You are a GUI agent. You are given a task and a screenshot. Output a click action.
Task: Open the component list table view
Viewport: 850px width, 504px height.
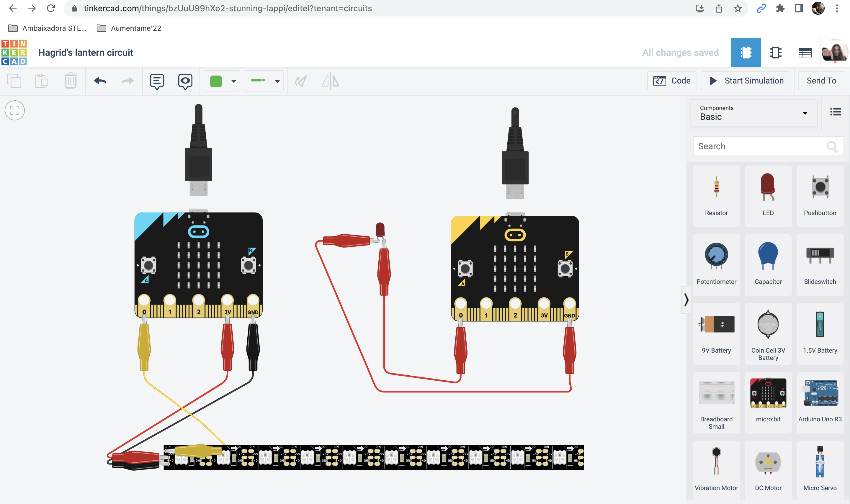805,53
